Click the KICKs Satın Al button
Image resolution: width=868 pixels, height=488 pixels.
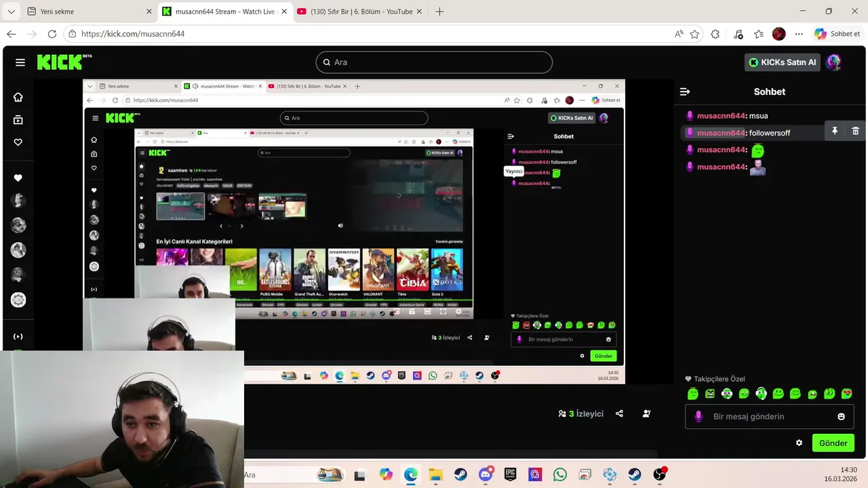click(x=782, y=62)
